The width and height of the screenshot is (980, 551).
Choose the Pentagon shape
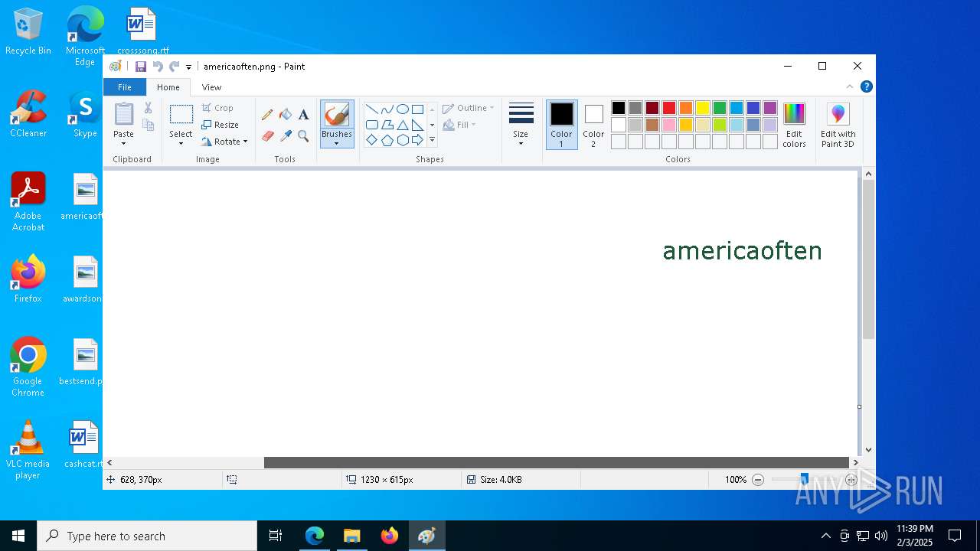[x=387, y=140]
